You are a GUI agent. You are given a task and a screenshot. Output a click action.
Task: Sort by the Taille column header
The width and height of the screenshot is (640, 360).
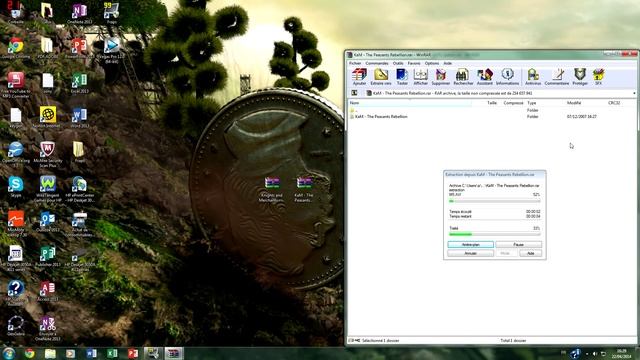coord(491,103)
